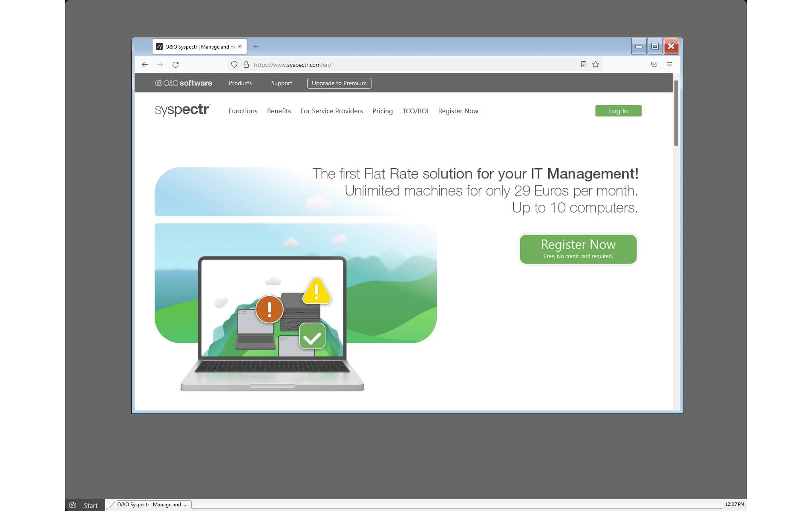Open the TCO/ROI link
Screen dimensions: 812x511
[x=415, y=111]
